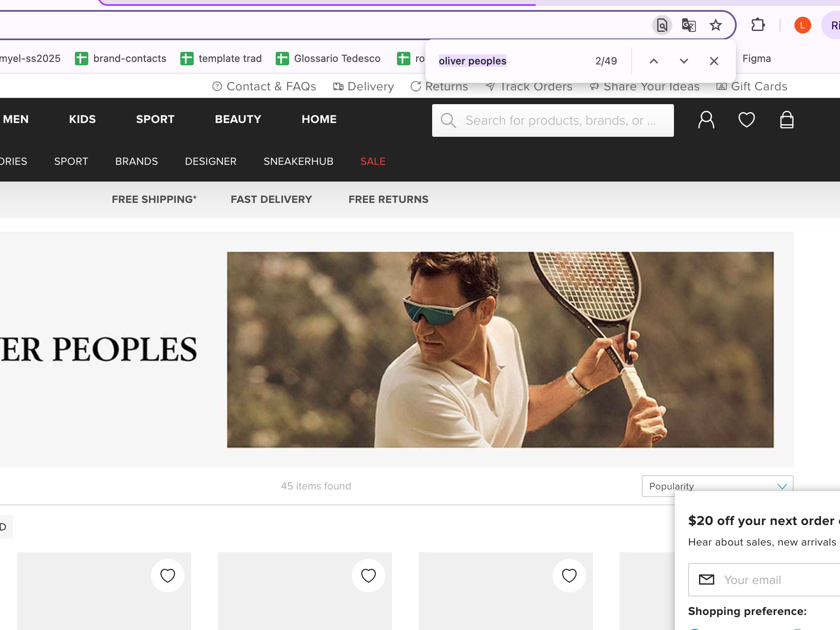Open the Delivery information link

(x=364, y=86)
